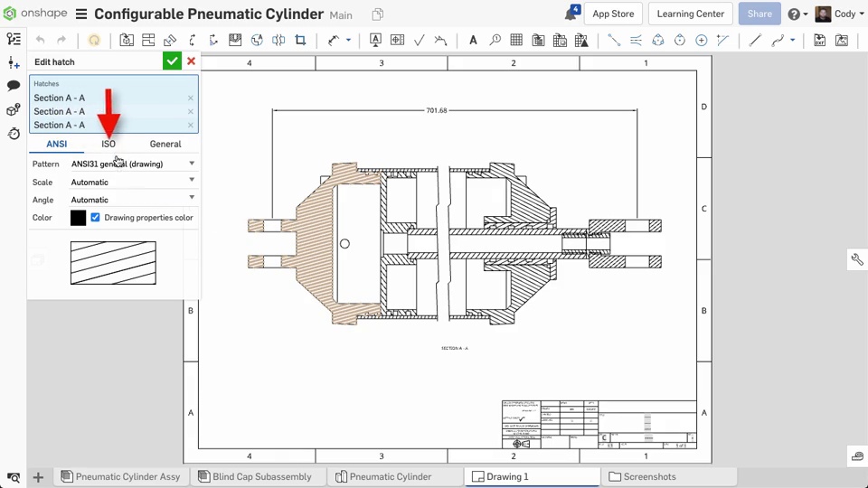Select the Crop view tool
The height and width of the screenshot is (488, 868).
(300, 40)
